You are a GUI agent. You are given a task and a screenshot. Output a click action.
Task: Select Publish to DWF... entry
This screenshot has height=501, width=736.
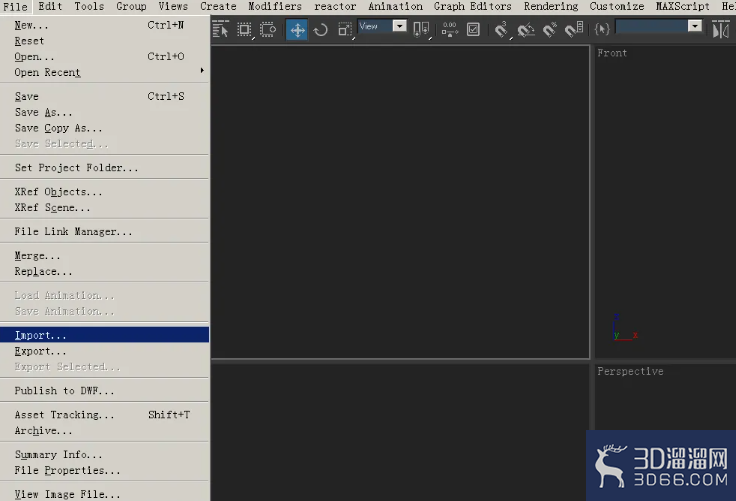tap(105, 391)
